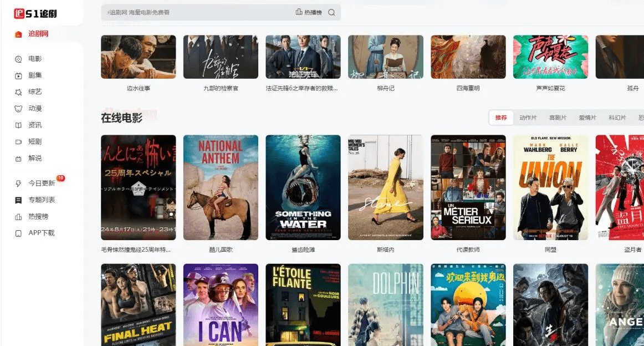Open the 毛骨悚然撞鬼经 25周年 poster
644x346 pixels.
click(x=139, y=187)
